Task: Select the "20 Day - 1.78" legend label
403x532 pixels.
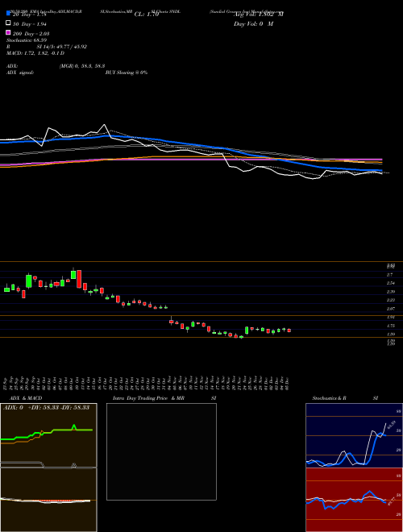Action: tap(29, 15)
